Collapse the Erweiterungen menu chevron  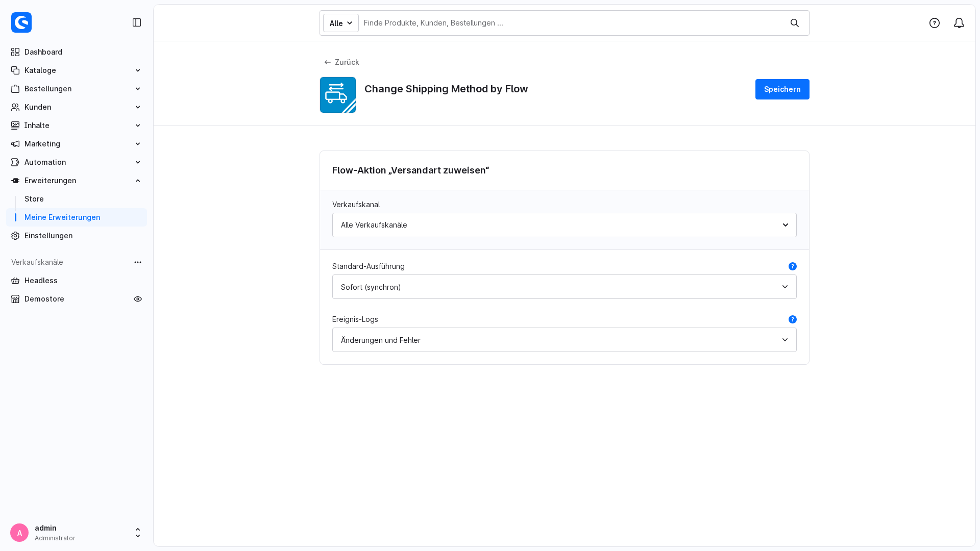pos(138,181)
